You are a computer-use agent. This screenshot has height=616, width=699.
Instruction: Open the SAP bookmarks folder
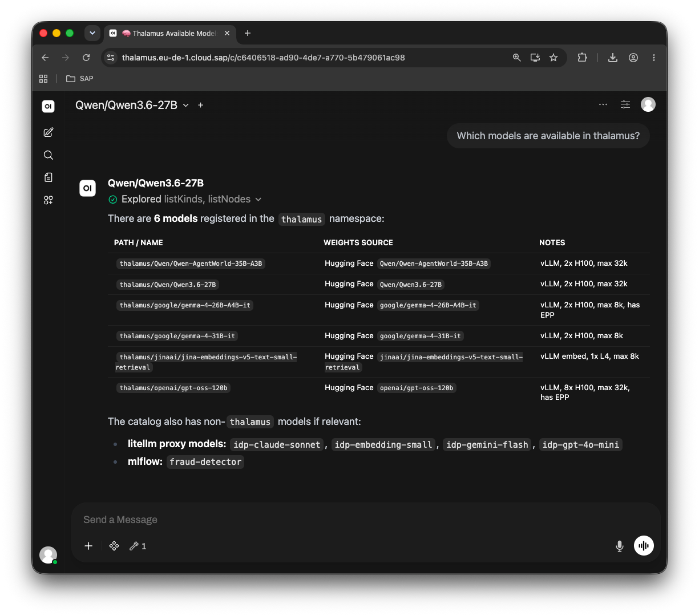tap(80, 79)
